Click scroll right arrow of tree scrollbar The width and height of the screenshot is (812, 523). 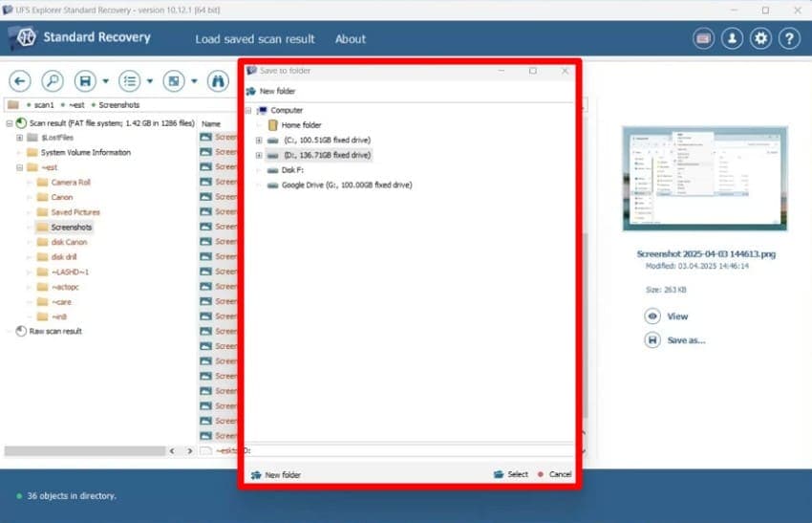coord(190,451)
